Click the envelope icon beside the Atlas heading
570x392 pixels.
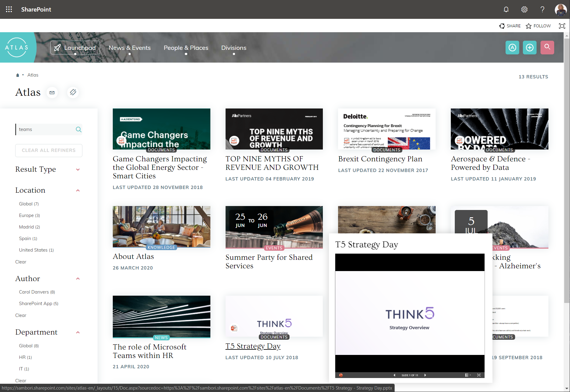tap(52, 93)
